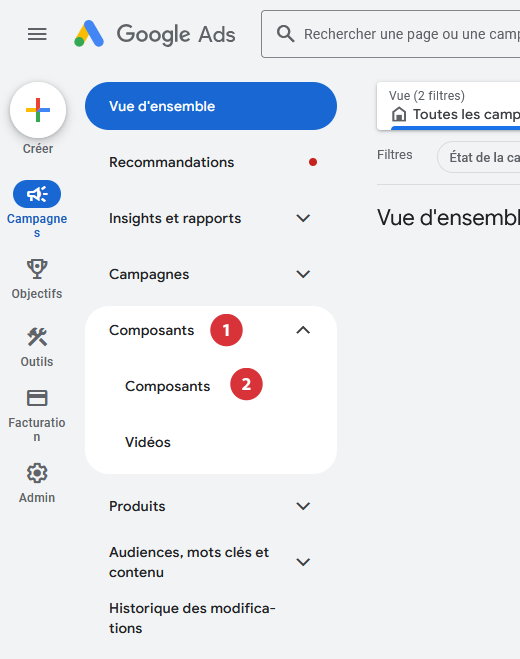Open the Outils wrench icon
This screenshot has width=520, height=659.
pyautogui.click(x=37, y=337)
